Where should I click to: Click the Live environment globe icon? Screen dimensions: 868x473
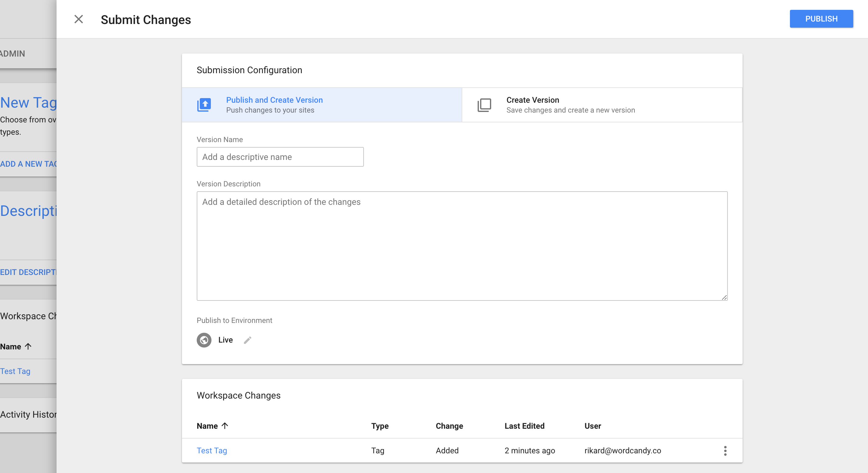204,340
